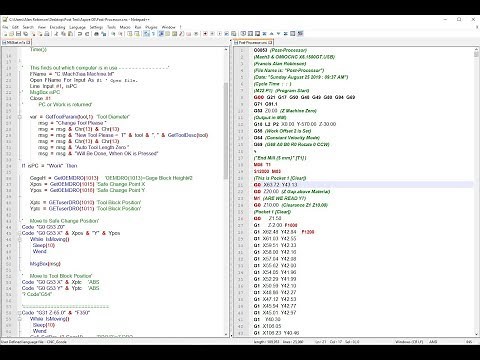Click the Paste toolbar icon
The image size is (480, 360).
tap(70, 34)
